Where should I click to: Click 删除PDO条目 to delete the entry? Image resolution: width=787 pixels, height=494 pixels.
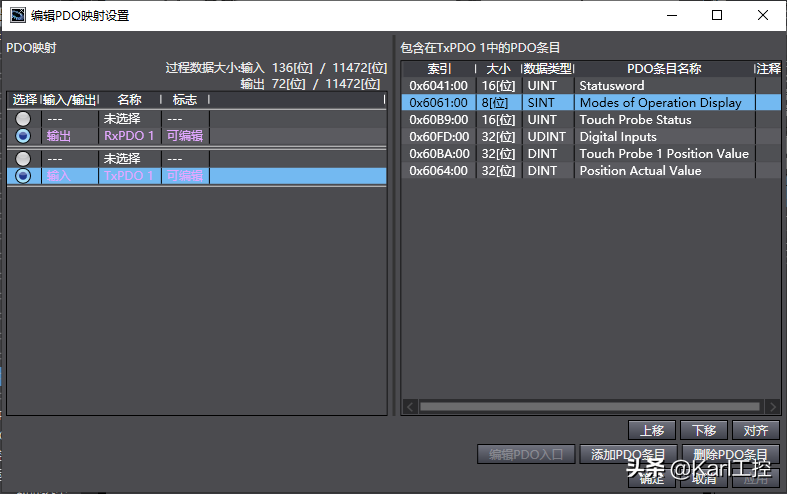point(731,455)
